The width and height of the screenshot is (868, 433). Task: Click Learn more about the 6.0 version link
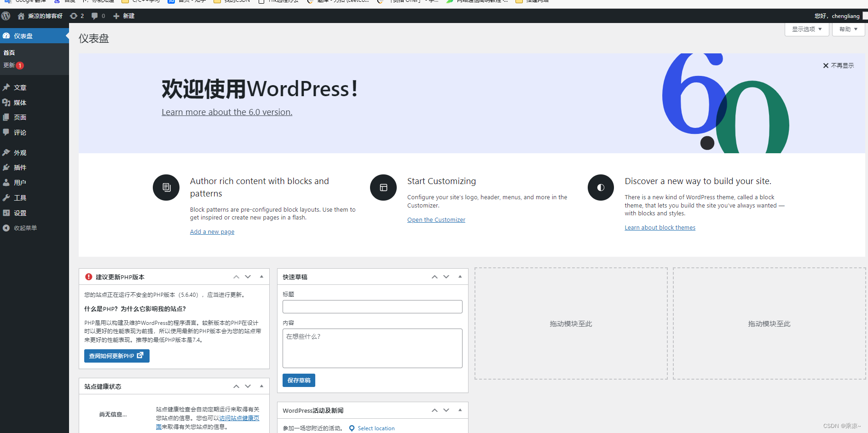pyautogui.click(x=227, y=112)
